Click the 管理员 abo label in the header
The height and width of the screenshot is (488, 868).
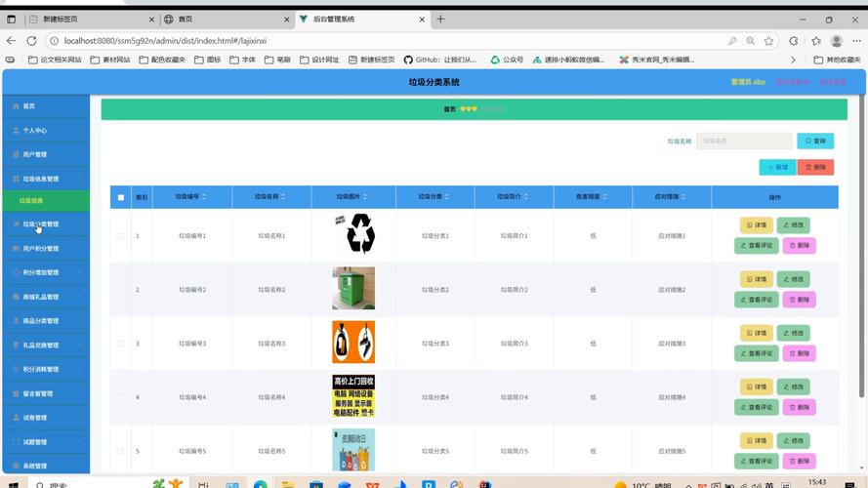tap(748, 82)
